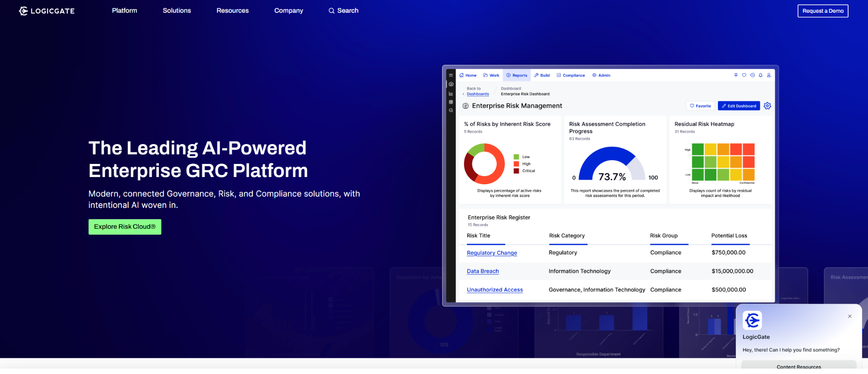Expand the Resources menu
The width and height of the screenshot is (868, 374).
(x=232, y=11)
